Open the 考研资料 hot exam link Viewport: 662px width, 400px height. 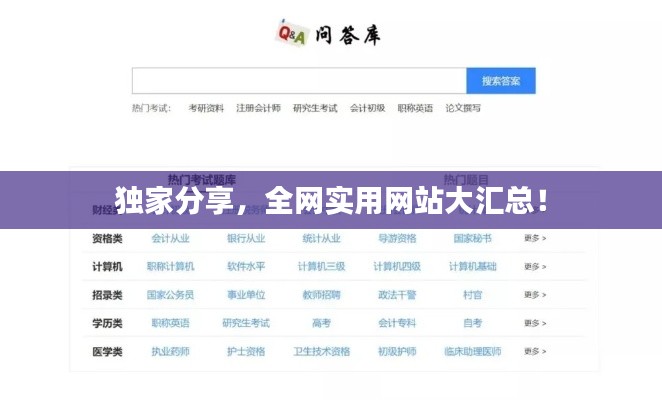coord(206,108)
